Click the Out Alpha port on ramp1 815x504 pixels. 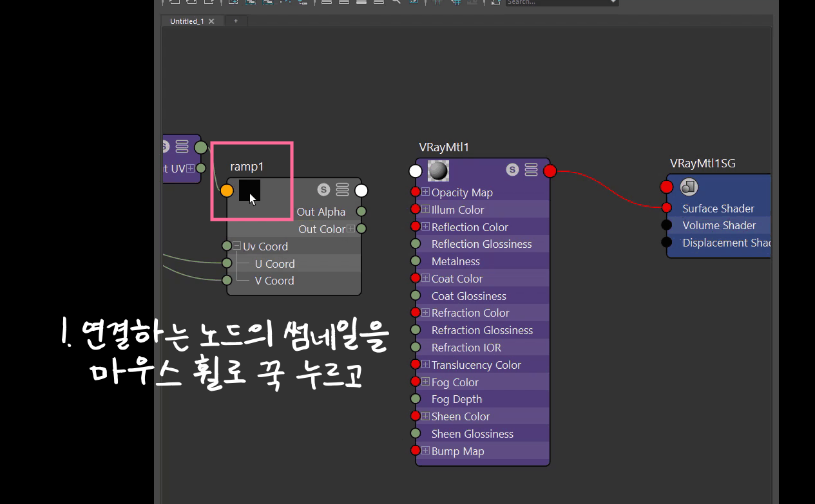coord(361,212)
